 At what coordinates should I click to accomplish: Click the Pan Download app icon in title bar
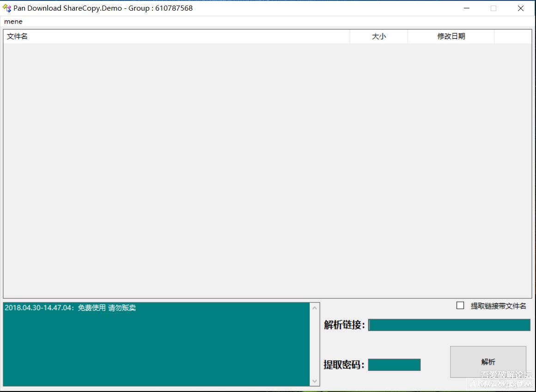pyautogui.click(x=7, y=8)
